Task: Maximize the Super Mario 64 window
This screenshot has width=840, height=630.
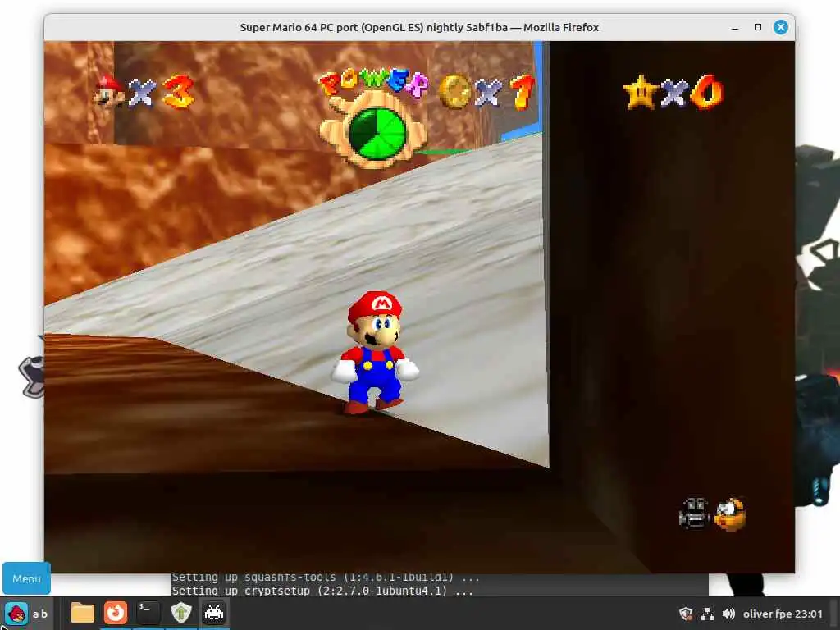Action: tap(757, 27)
